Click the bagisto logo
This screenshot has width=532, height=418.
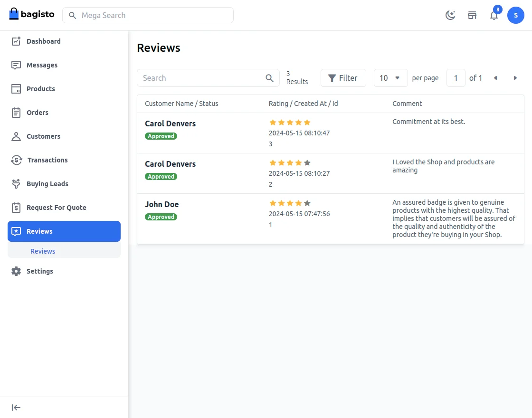coord(32,14)
